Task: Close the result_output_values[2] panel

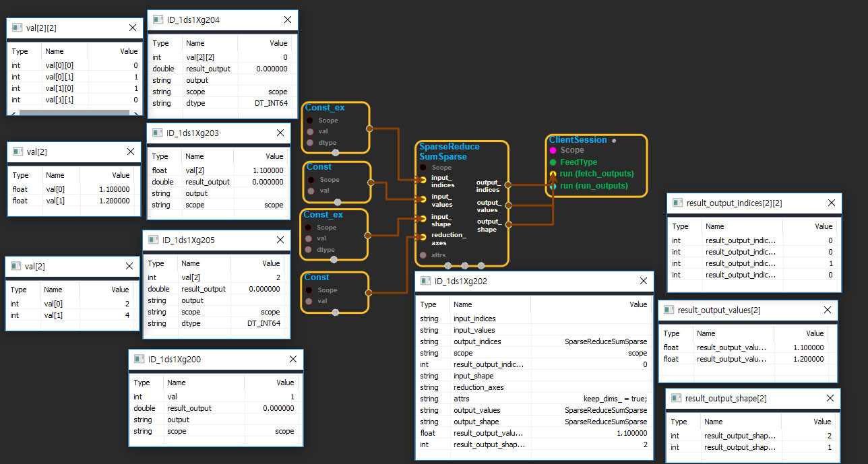Action: coord(828,310)
